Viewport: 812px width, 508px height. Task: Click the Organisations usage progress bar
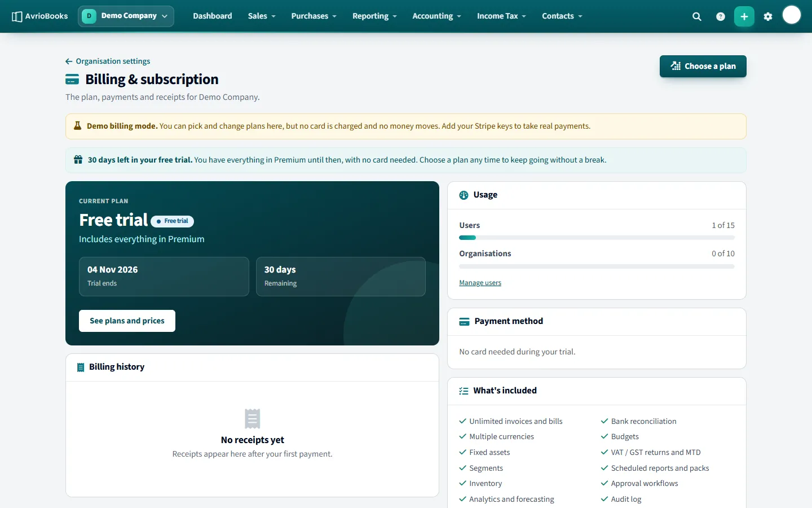point(597,266)
